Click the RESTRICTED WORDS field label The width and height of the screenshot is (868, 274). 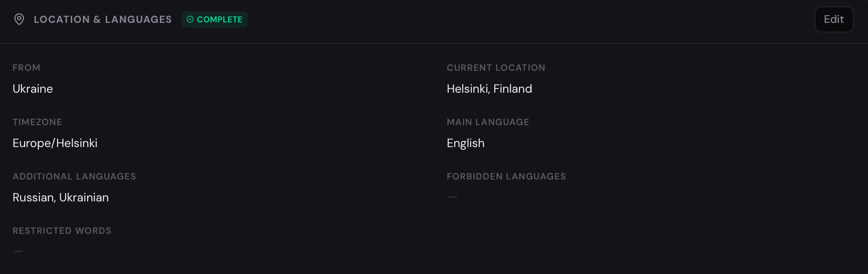pyautogui.click(x=62, y=231)
